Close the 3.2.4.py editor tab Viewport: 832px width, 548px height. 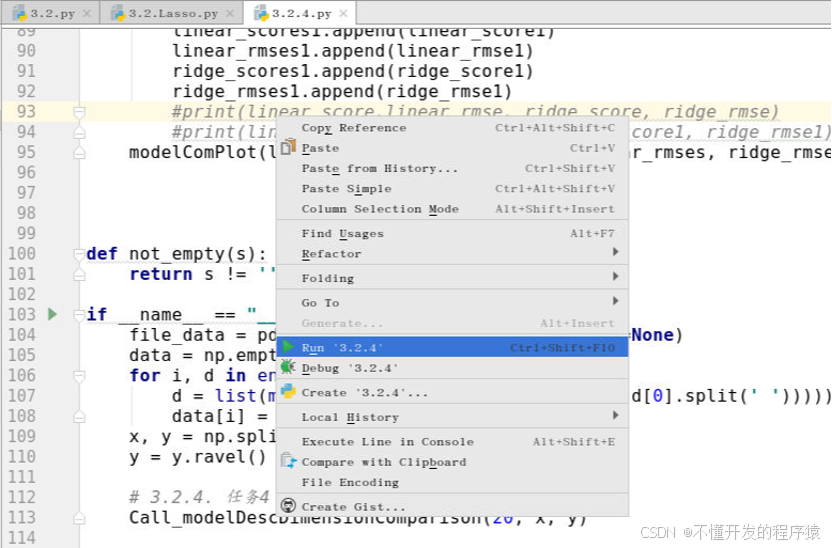pos(343,13)
